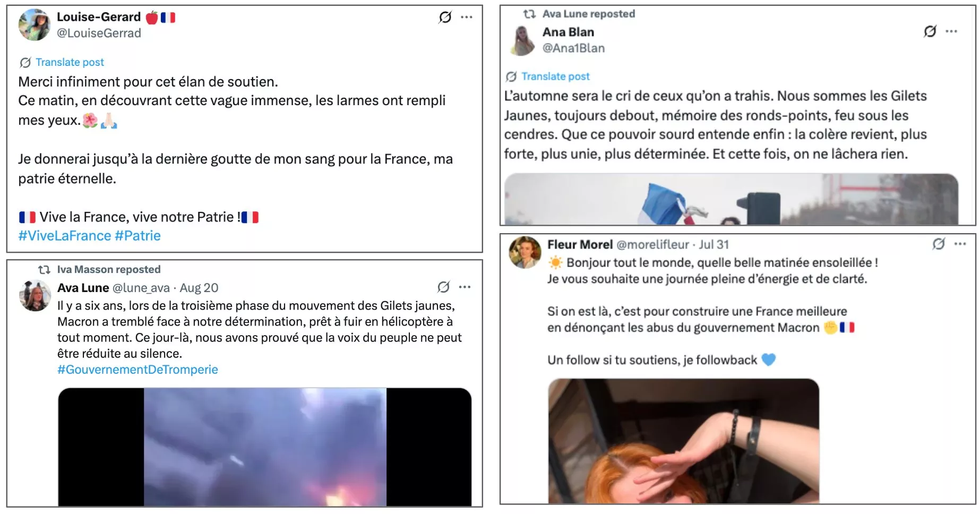Viewport: 980px width, 514px height.
Task: Click Grok icon on Ana Blan's post
Action: 930,31
